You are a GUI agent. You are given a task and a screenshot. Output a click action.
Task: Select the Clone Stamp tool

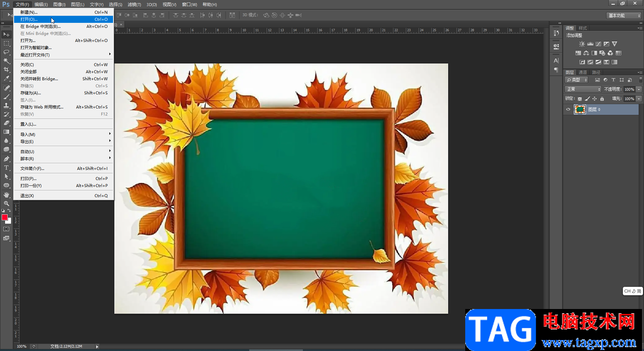6,105
